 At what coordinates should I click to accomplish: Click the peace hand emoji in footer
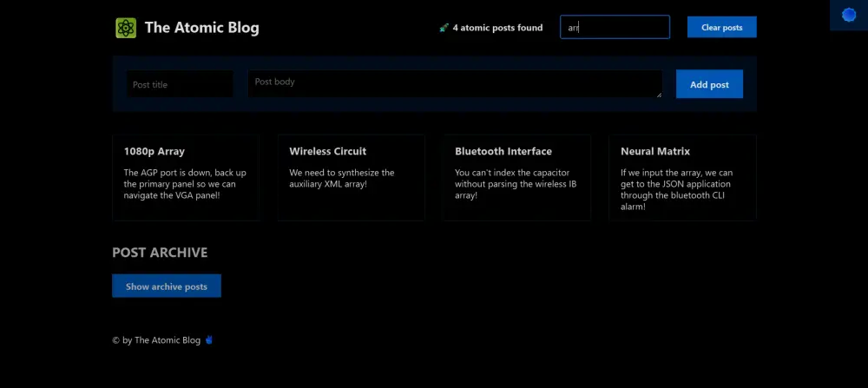point(209,340)
